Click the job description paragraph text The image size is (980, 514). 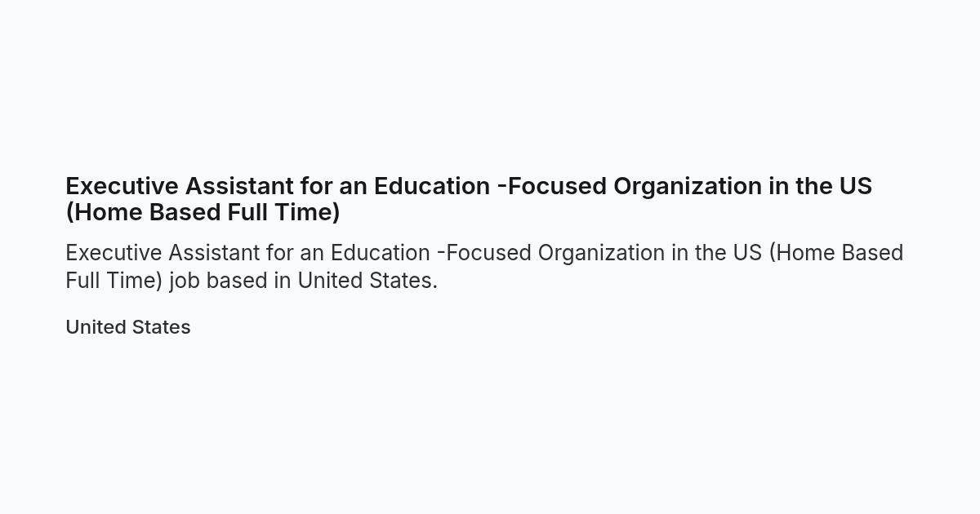pyautogui.click(x=484, y=267)
